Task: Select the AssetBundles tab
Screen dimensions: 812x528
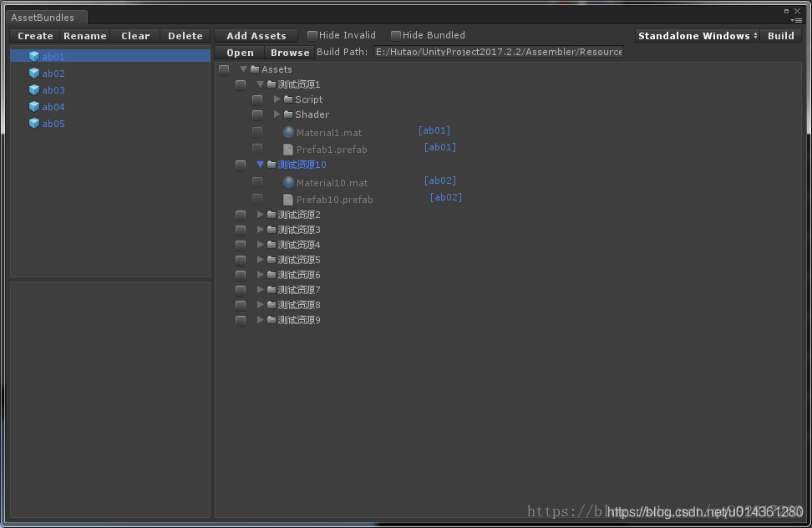Action: pyautogui.click(x=47, y=17)
